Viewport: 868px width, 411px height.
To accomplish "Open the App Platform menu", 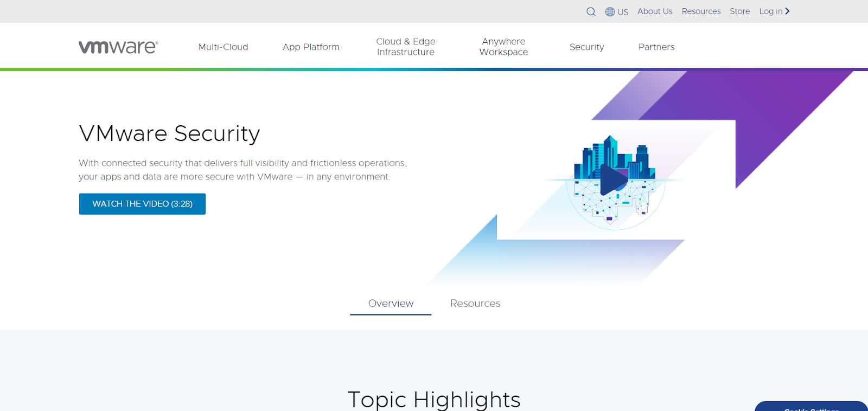I will [x=311, y=47].
